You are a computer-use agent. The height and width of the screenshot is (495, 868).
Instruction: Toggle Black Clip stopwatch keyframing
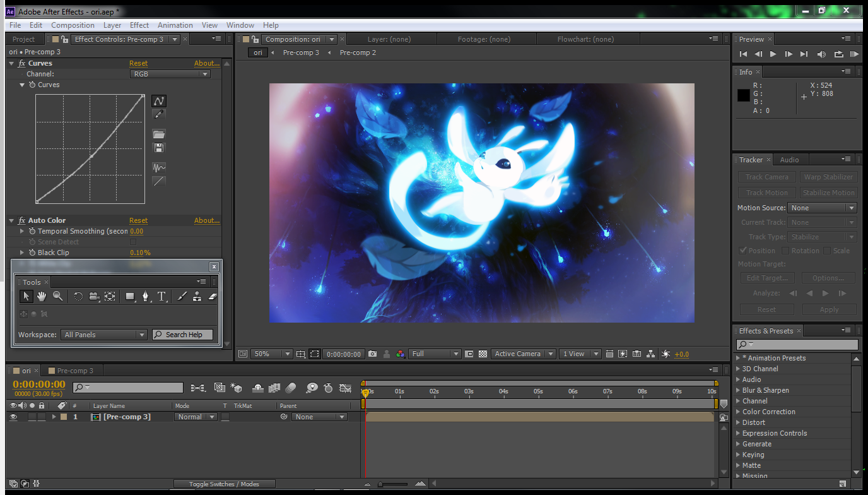pyautogui.click(x=32, y=253)
